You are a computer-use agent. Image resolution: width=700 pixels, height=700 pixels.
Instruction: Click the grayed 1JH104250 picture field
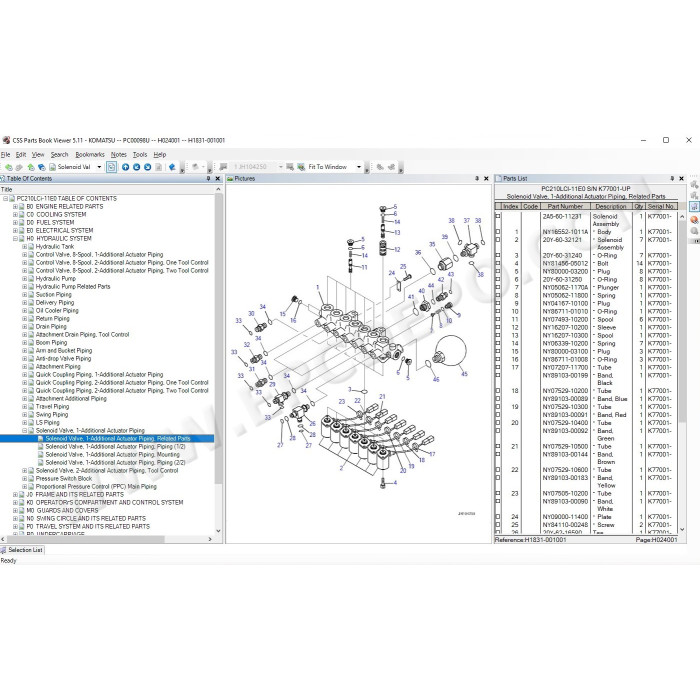point(255,167)
